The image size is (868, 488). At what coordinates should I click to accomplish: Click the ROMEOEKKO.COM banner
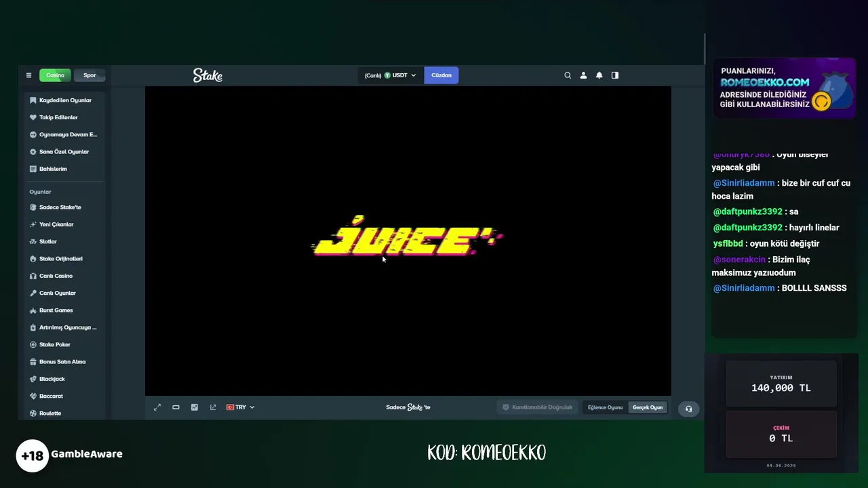tap(784, 88)
